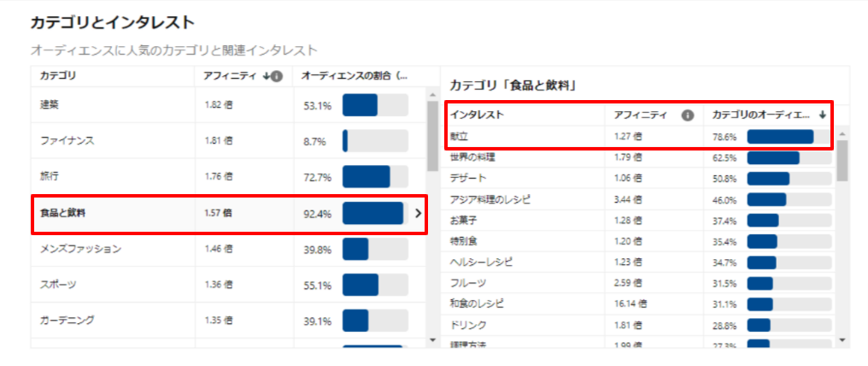Image resolution: width=868 pixels, height=366 pixels.
Task: Click sort arrow on カテゴリのオーディエ… column
Action: [x=822, y=115]
